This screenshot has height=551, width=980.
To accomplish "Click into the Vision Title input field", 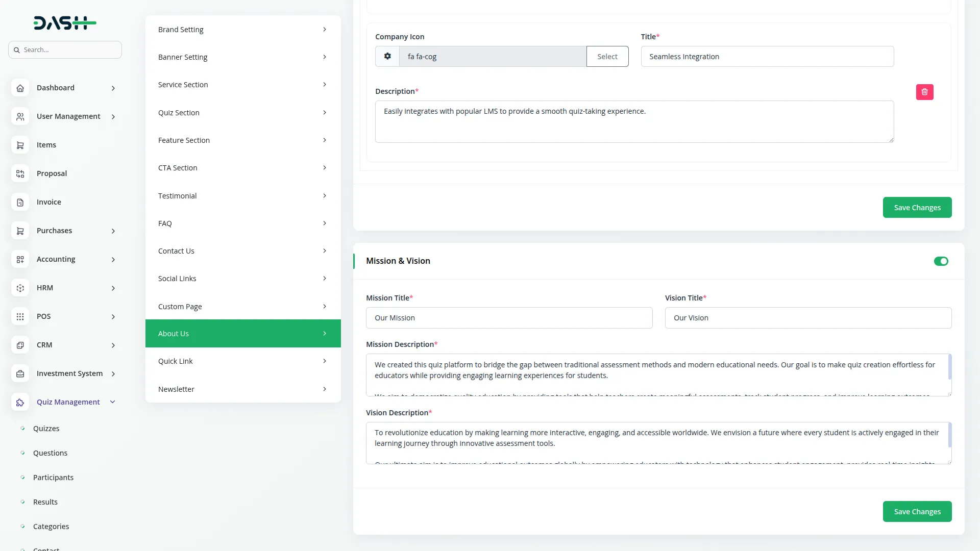I will pyautogui.click(x=807, y=318).
